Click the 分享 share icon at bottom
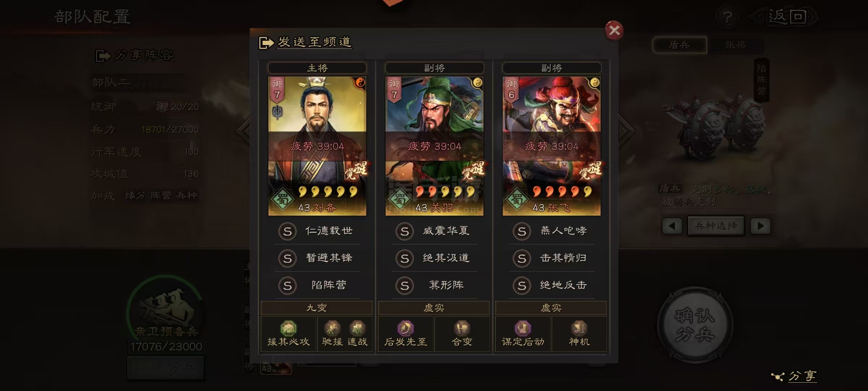This screenshot has width=868, height=391. pyautogui.click(x=794, y=376)
